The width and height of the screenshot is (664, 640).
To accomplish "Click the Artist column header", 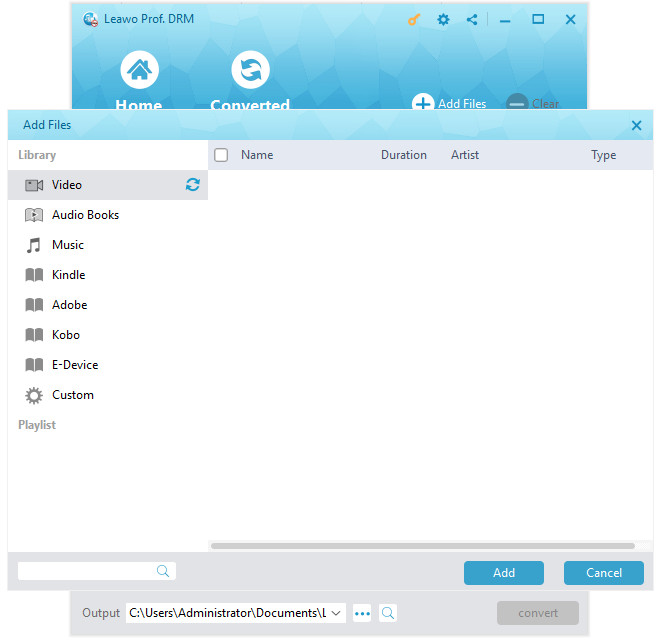I will point(465,155).
